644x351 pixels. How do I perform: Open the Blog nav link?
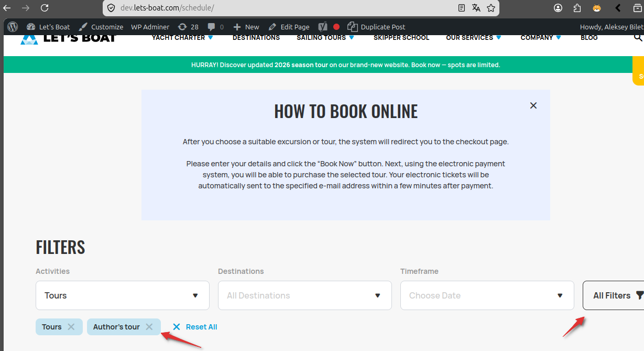589,38
